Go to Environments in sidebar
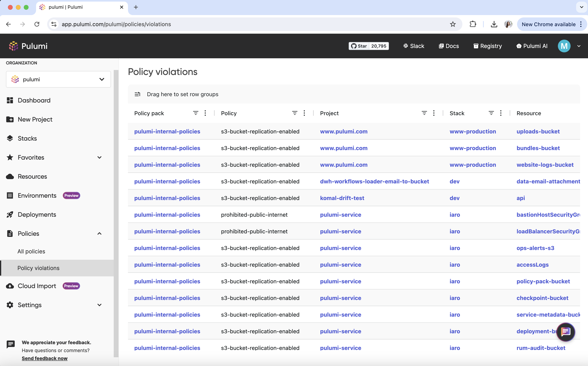 point(37,195)
